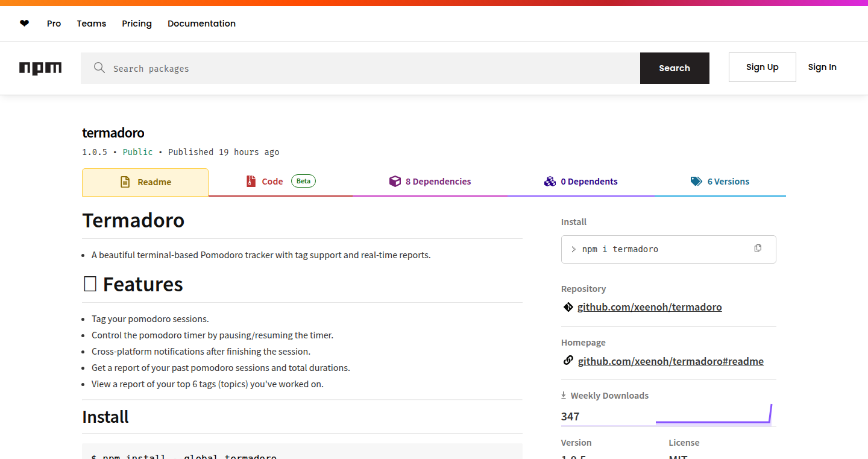868x459 pixels.
Task: Open the 6 Versions tab
Action: 720,182
